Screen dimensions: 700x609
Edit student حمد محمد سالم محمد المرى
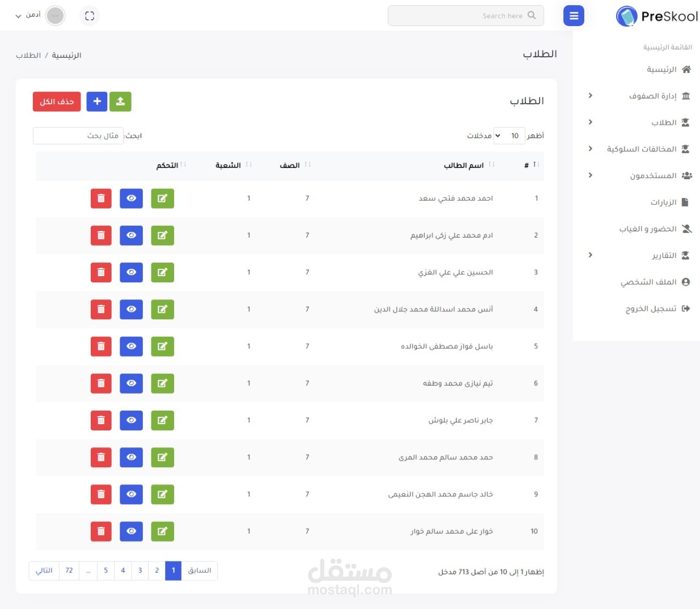pos(162,458)
